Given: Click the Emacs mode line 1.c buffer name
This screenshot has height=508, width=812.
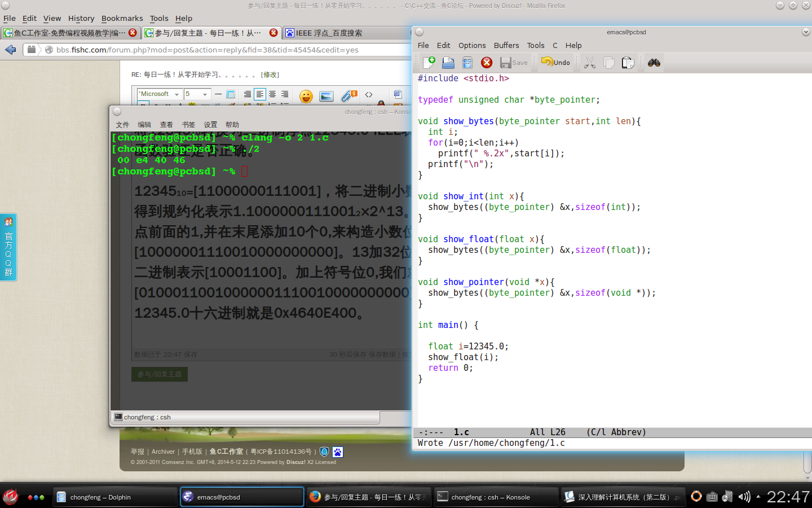Looking at the screenshot, I should pyautogui.click(x=461, y=432).
